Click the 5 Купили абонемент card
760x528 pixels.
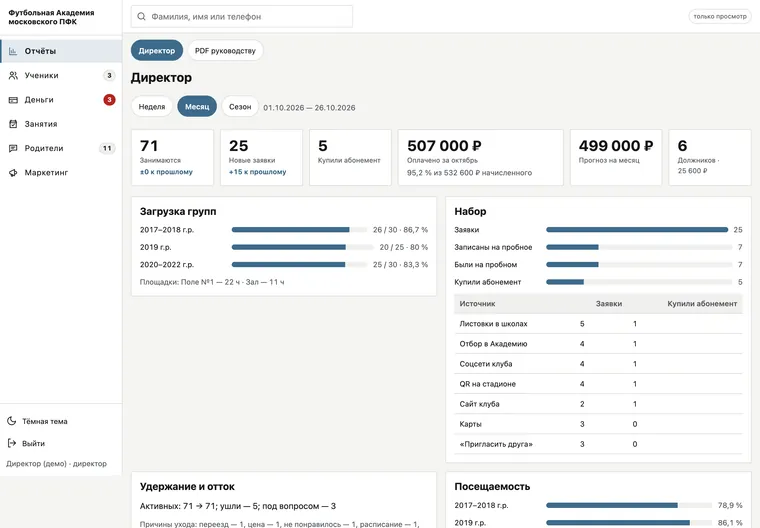pyautogui.click(x=350, y=157)
